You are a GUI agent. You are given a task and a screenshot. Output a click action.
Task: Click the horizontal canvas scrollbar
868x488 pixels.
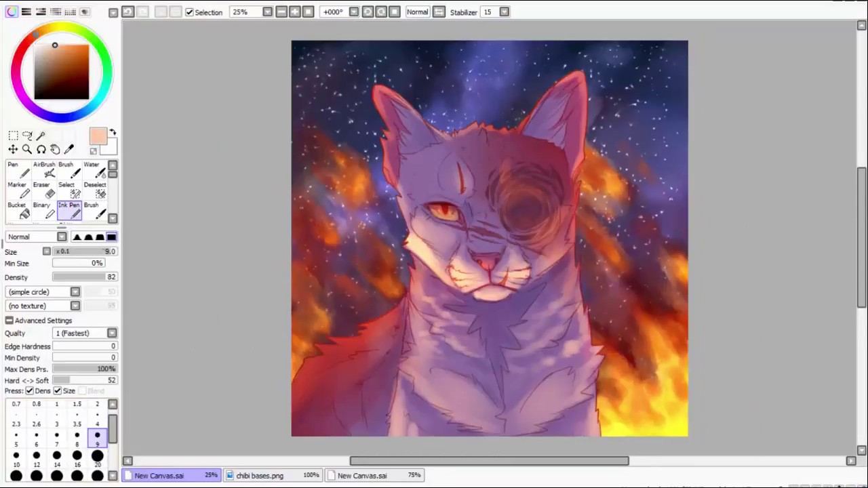click(489, 461)
